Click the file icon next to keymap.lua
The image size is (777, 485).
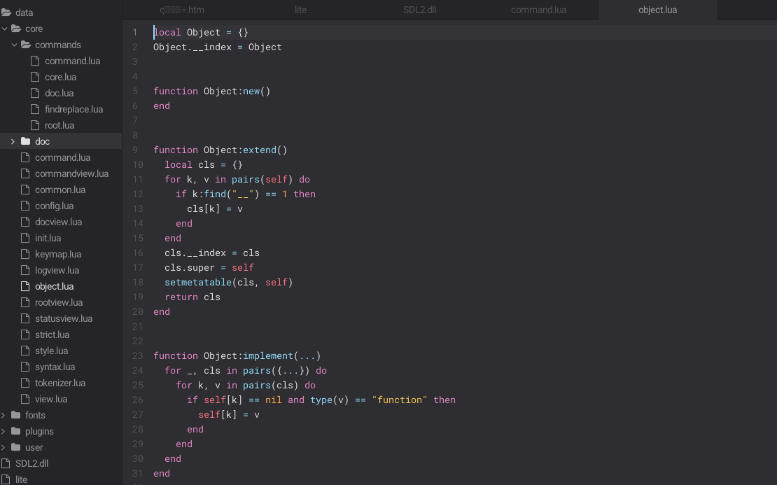pyautogui.click(x=26, y=254)
